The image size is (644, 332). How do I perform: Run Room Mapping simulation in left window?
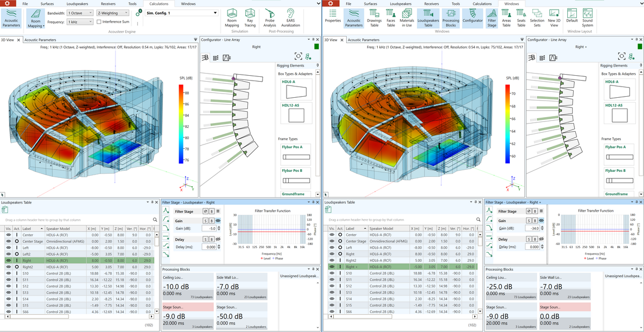tap(232, 18)
